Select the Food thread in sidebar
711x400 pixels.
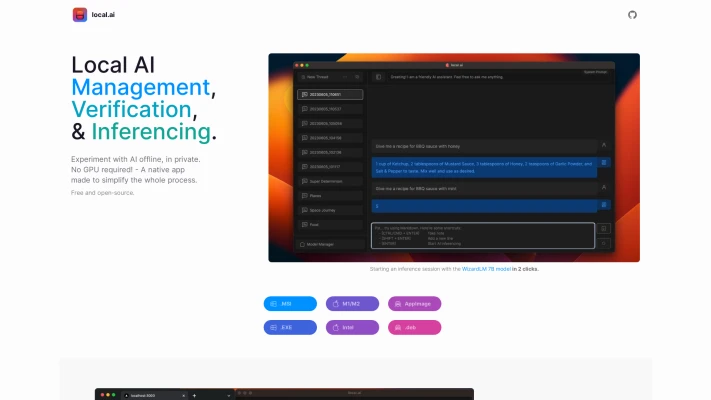pos(330,224)
